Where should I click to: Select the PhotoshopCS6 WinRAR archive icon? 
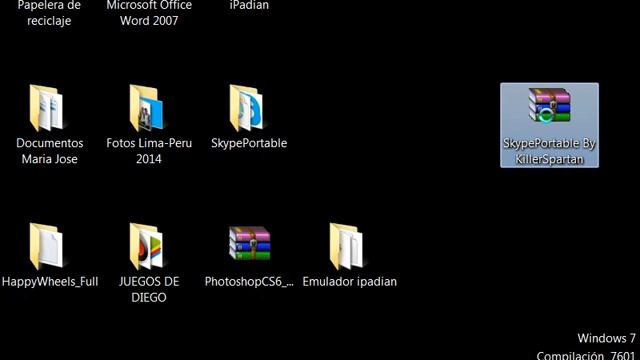pyautogui.click(x=249, y=243)
